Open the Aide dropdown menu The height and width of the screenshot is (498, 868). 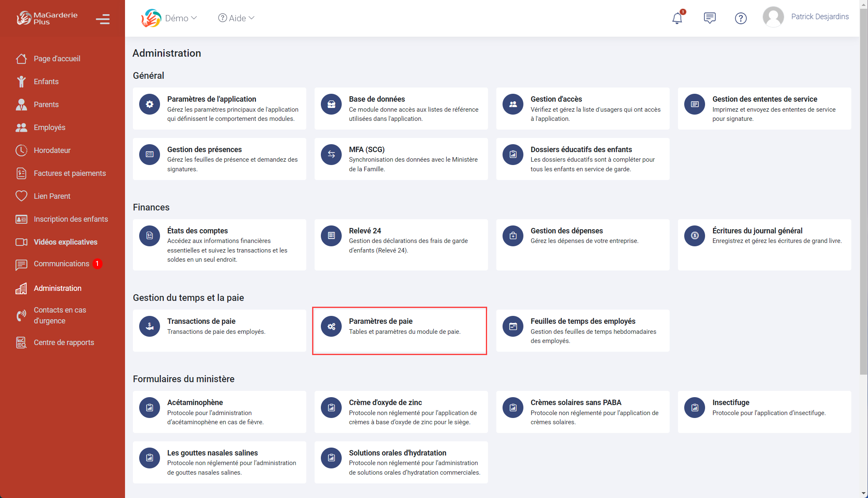(x=236, y=18)
